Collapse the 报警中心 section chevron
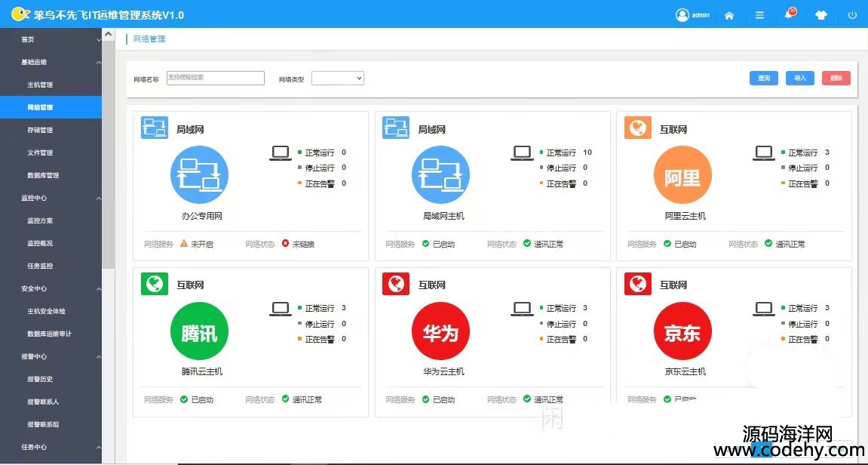868x465 pixels. click(x=99, y=357)
